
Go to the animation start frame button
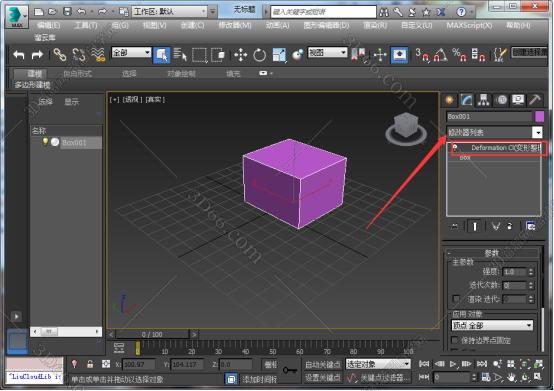(424, 364)
